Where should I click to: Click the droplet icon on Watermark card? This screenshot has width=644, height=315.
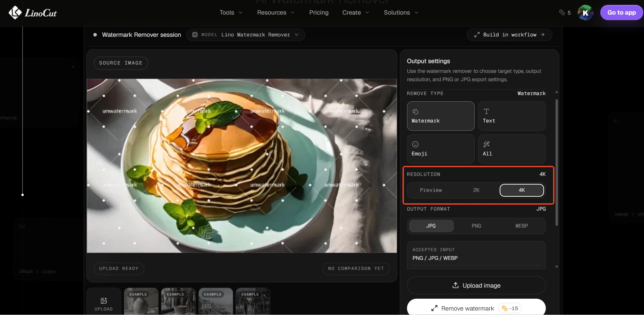click(x=415, y=111)
